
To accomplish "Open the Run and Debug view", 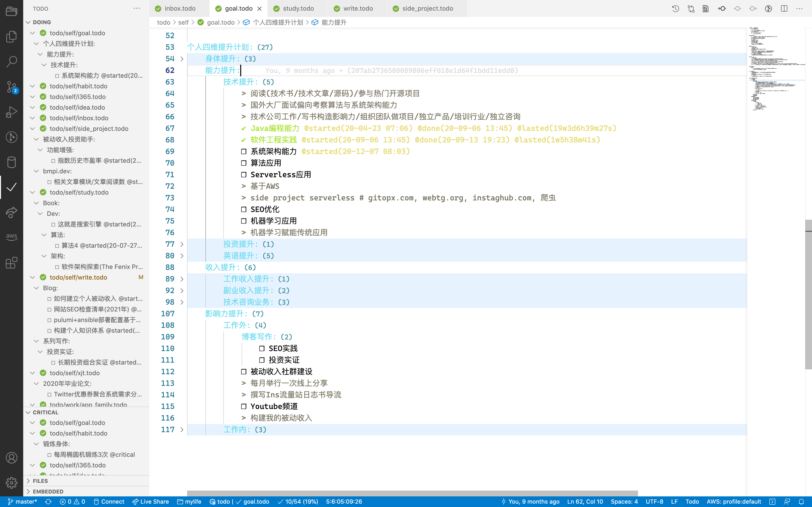I will [11, 112].
